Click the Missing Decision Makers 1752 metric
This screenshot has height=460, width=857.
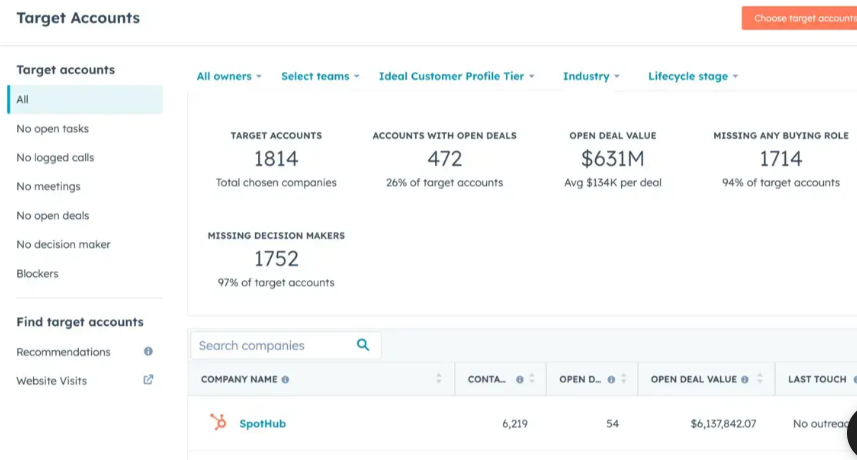(276, 259)
